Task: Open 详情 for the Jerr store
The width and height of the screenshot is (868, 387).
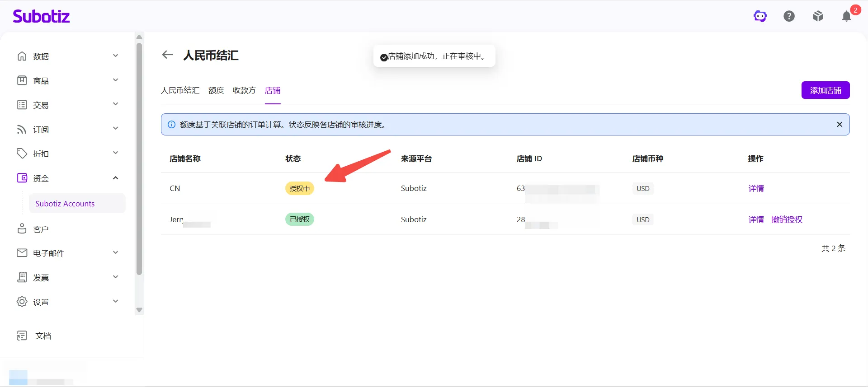Action: [756, 219]
